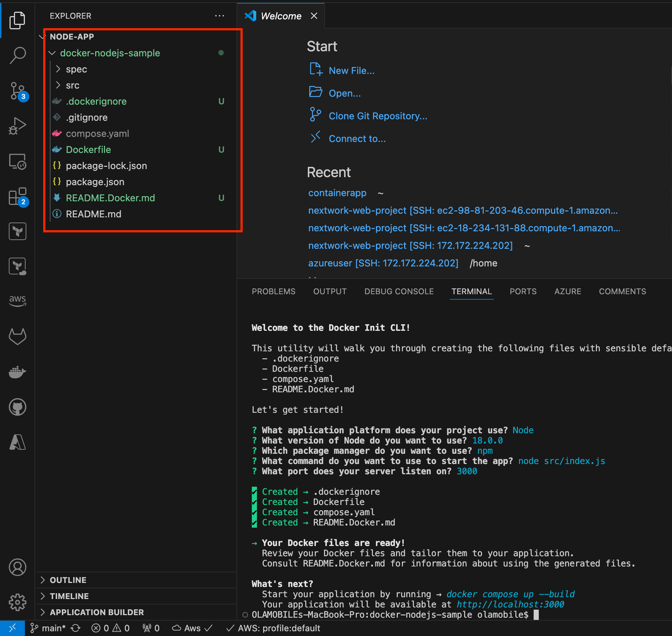Open the Explorer view in activity bar
Viewport: 672px width, 636px height.
[x=17, y=20]
